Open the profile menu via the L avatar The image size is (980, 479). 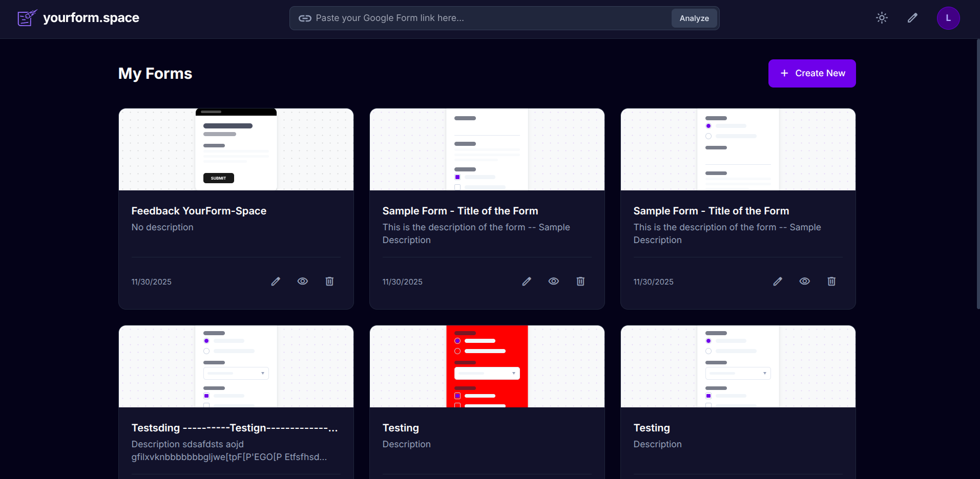[948, 18]
